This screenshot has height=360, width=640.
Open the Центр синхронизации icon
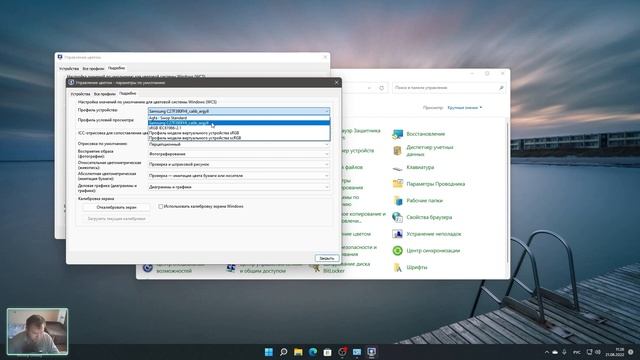pyautogui.click(x=398, y=251)
